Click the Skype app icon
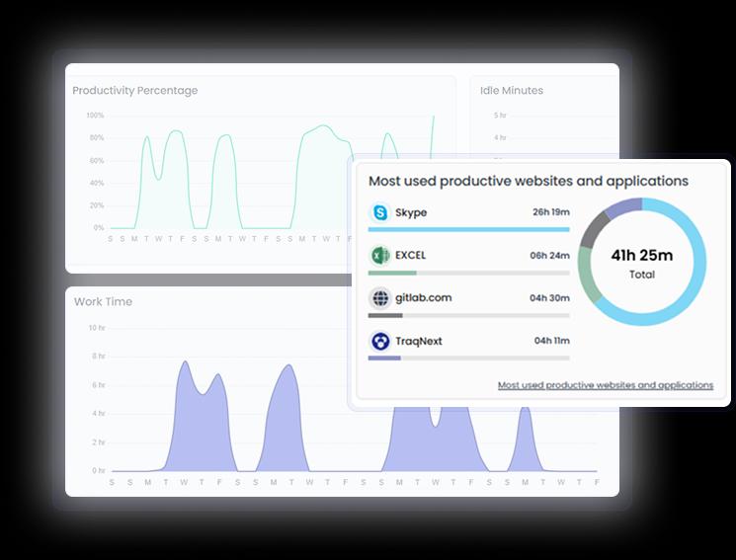 pyautogui.click(x=380, y=212)
